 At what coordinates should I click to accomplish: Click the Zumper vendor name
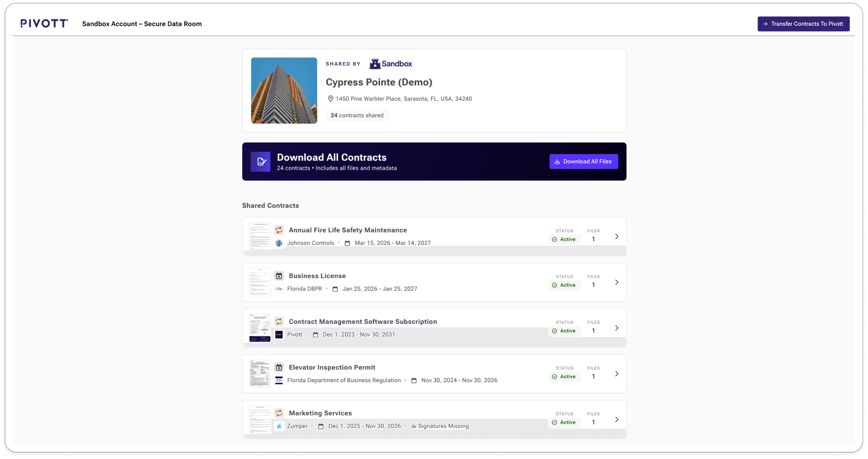(x=297, y=426)
